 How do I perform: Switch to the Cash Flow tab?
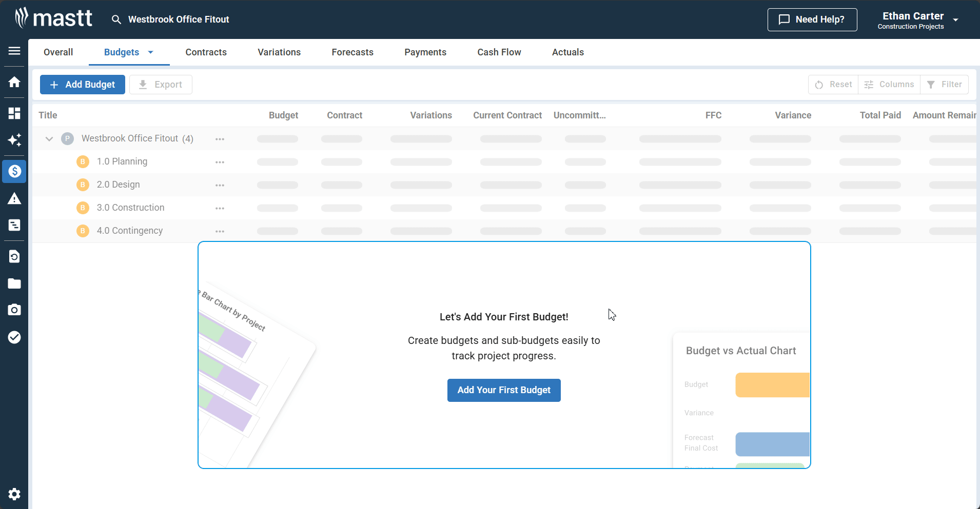click(x=499, y=52)
